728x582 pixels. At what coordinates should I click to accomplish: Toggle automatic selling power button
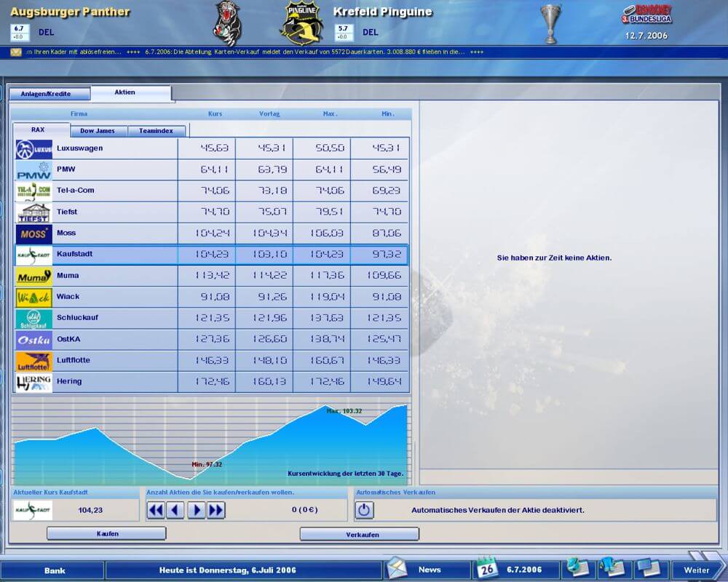(365, 510)
